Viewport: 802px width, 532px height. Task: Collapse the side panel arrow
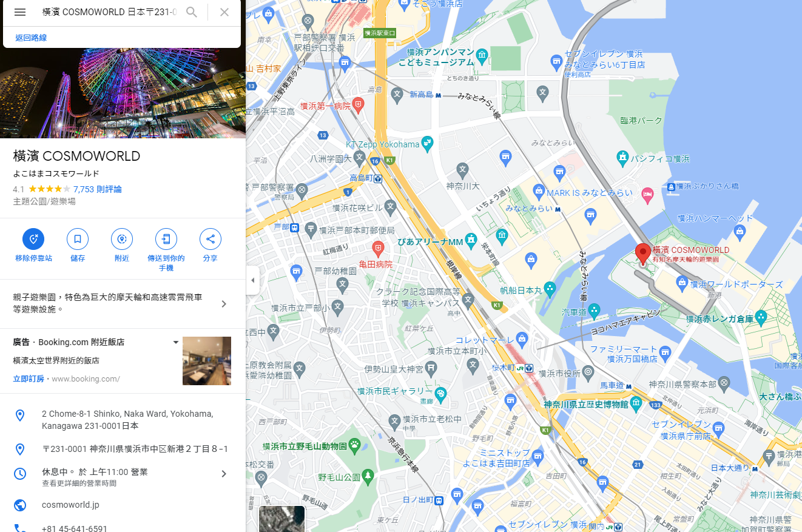coord(253,281)
